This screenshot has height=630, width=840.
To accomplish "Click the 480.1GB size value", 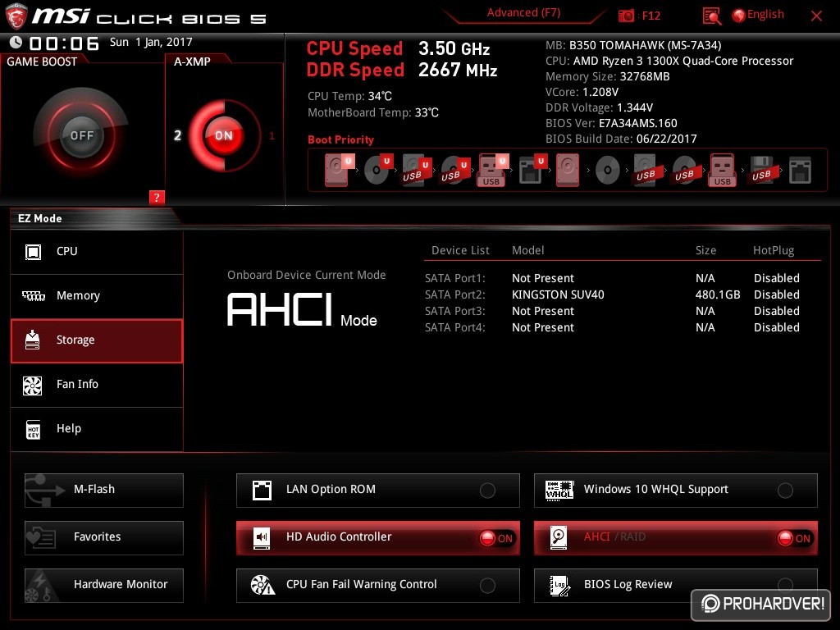I will [x=718, y=294].
